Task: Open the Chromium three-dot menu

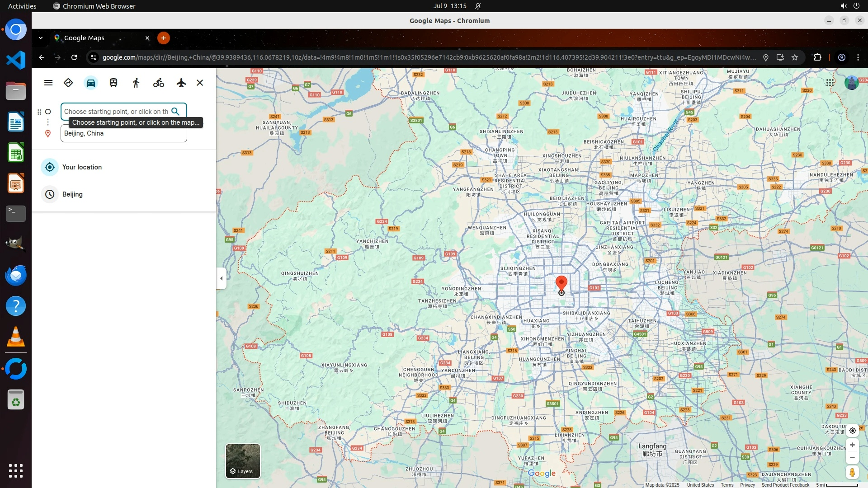Action: click(x=858, y=57)
